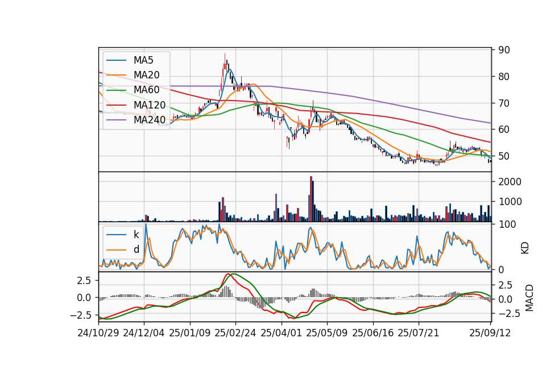
Task: Click the purple MA240 legend line sample
Action: 116,120
